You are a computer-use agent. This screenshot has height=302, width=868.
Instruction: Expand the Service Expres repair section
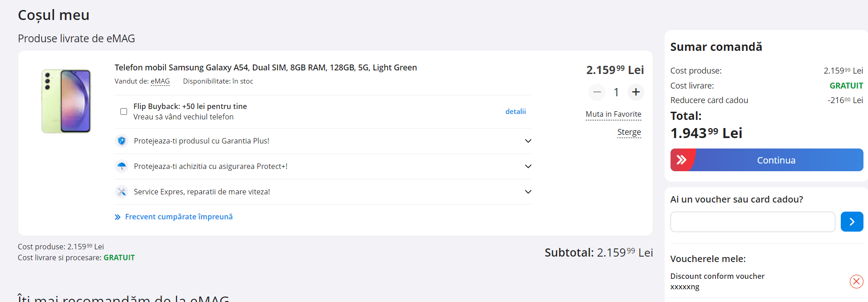528,192
